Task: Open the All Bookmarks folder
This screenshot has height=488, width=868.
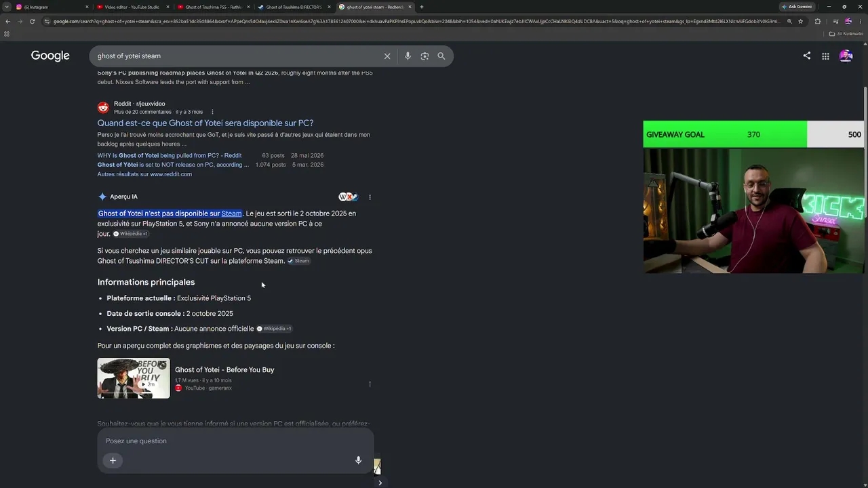Action: point(846,33)
